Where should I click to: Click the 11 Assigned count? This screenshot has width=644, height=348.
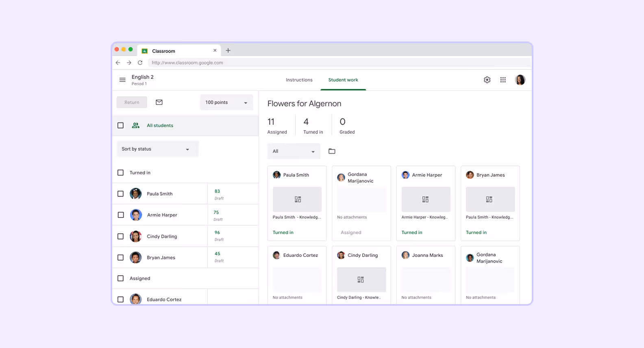[x=277, y=126]
